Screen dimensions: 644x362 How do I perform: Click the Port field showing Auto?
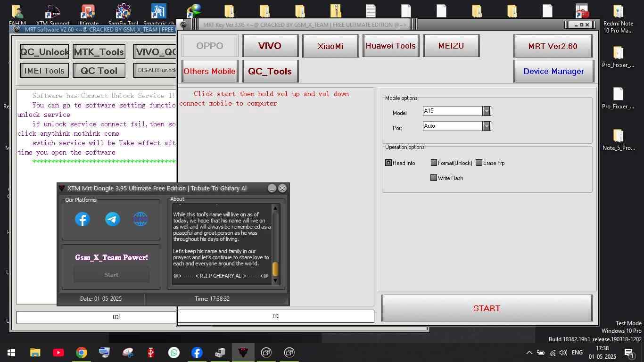pos(453,126)
